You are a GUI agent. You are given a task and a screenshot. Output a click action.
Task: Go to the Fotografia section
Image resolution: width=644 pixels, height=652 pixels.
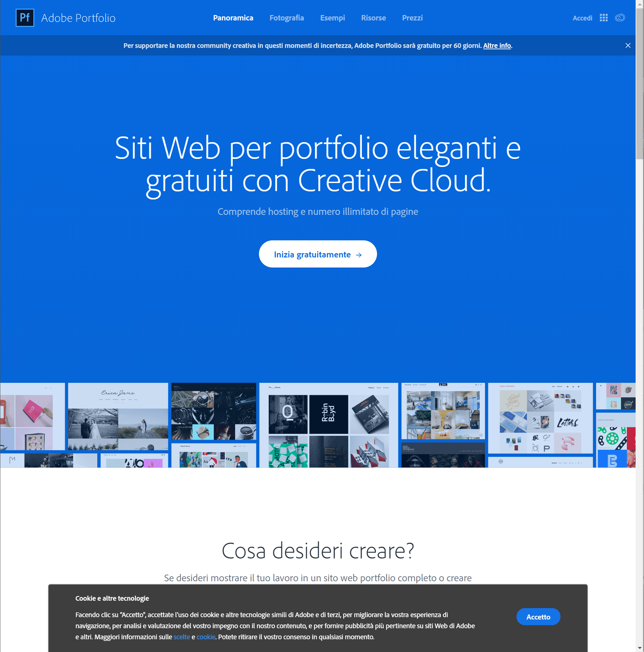pyautogui.click(x=287, y=18)
